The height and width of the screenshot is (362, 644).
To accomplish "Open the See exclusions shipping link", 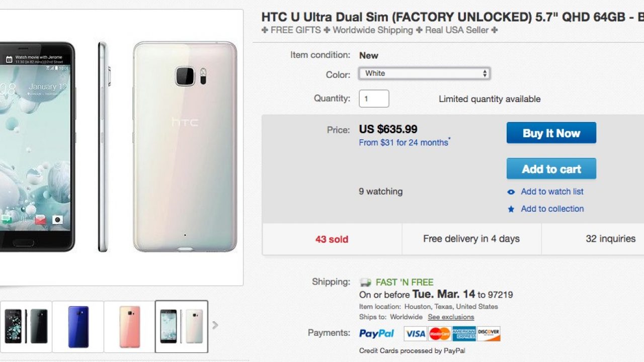I will 451,317.
